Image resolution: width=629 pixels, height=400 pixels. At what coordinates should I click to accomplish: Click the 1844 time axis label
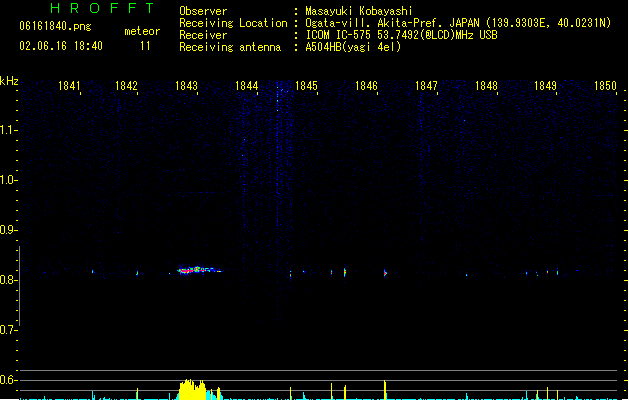[246, 86]
